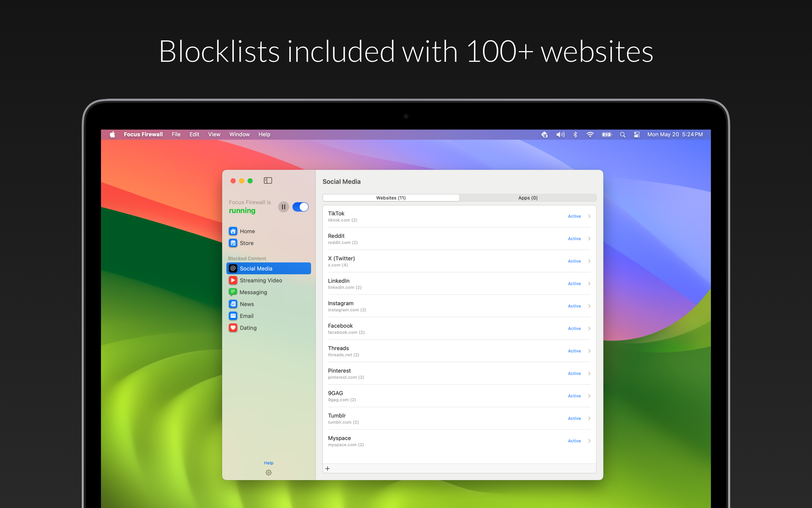812x508 pixels.
Task: Expand the Facebook row chevron
Action: coord(589,329)
